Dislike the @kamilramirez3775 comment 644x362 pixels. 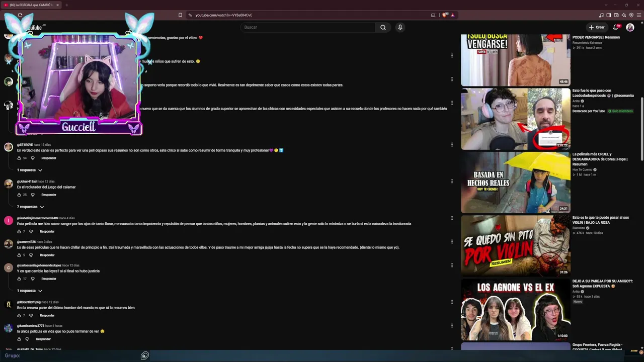click(27, 339)
